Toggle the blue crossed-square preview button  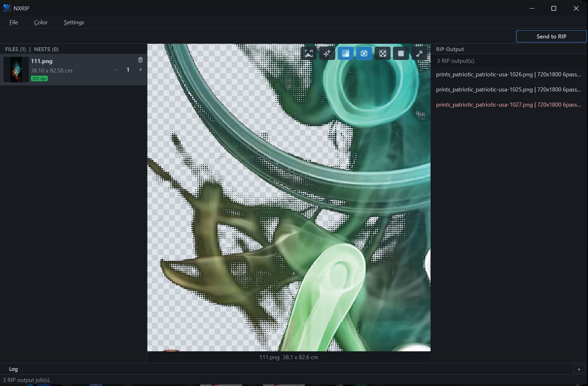point(364,54)
